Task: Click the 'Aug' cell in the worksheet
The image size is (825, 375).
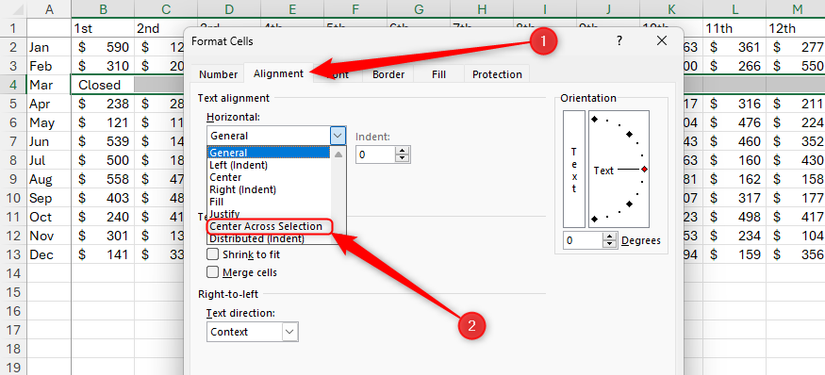Action: pyautogui.click(x=49, y=179)
